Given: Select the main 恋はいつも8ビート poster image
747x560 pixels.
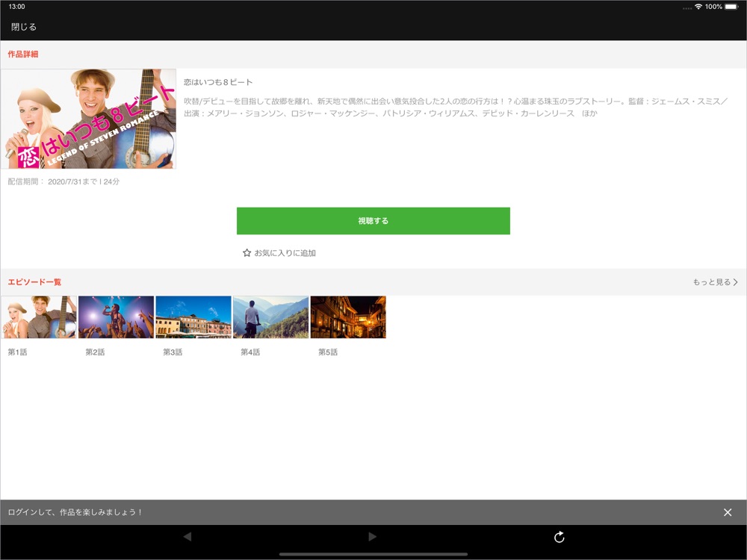Looking at the screenshot, I should (89, 119).
